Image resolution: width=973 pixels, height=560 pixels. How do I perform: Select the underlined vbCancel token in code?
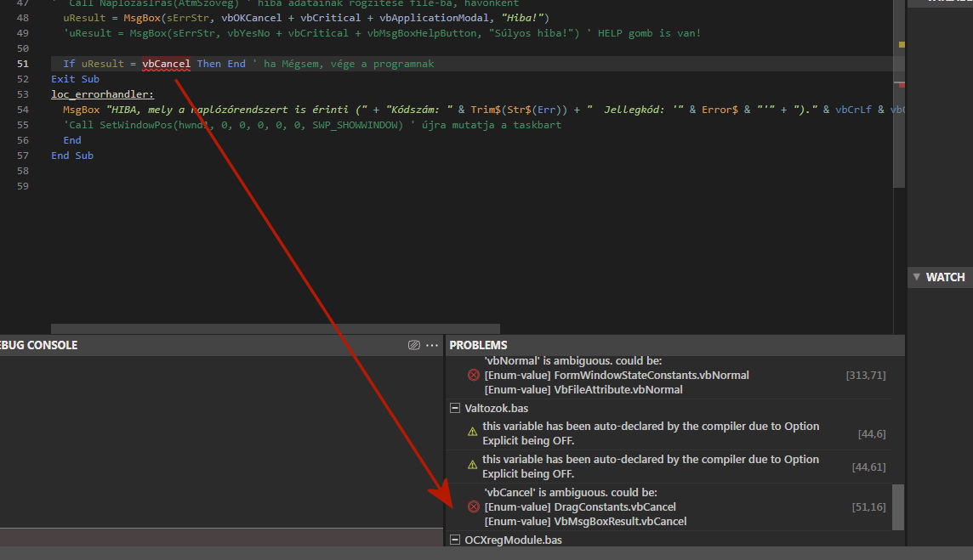click(167, 63)
